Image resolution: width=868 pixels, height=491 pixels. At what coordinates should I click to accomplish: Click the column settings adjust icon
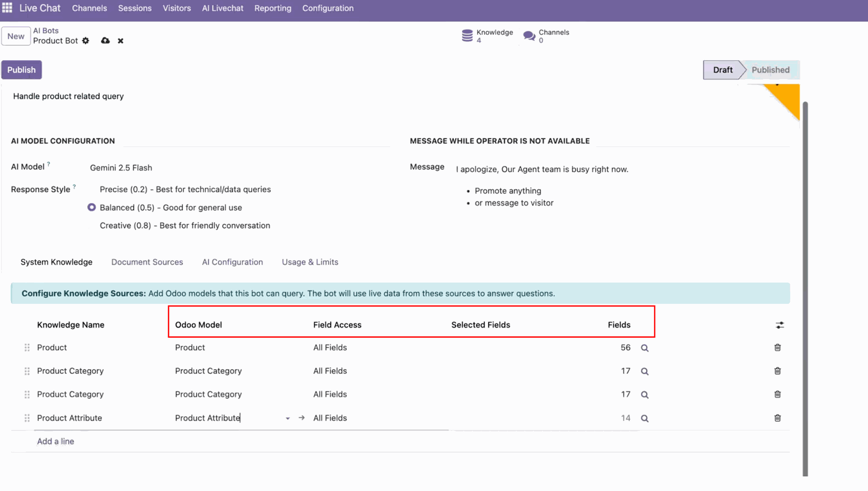coord(779,325)
